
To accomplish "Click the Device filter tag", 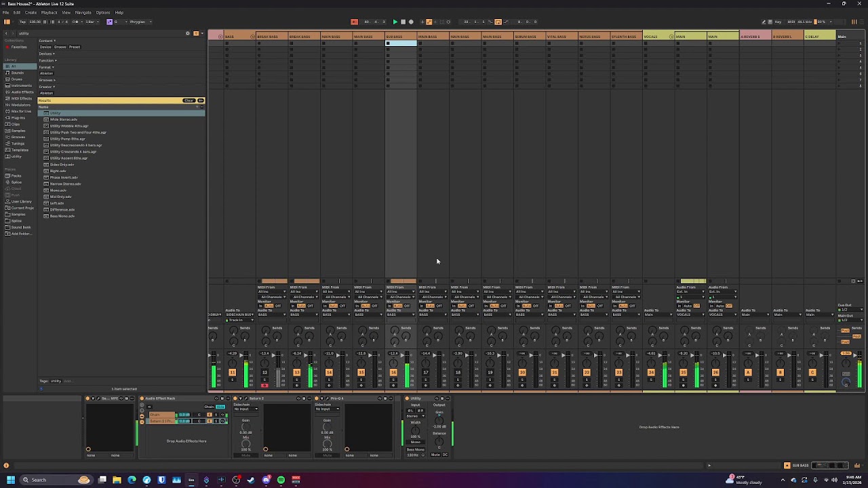I will click(45, 47).
